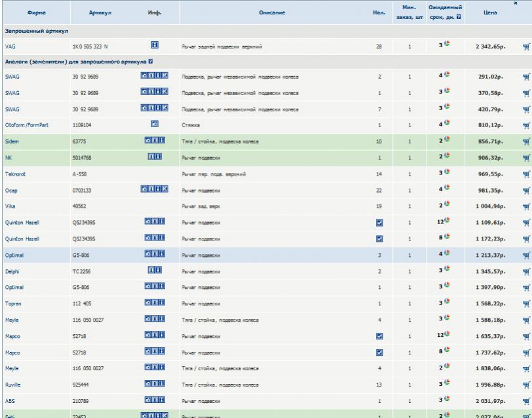Select the price 2 031,97р.
Viewport: 532px width, 418px height.
(490, 401)
